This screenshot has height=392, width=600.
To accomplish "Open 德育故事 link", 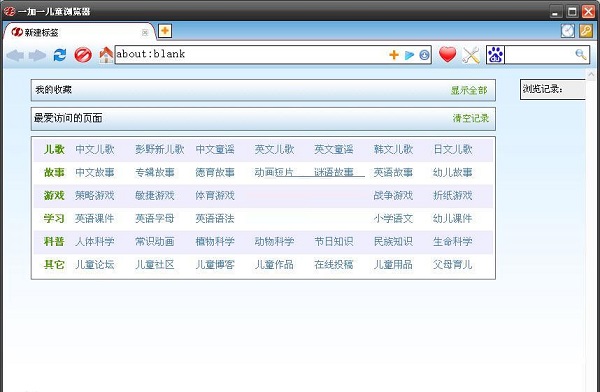I will (x=215, y=172).
